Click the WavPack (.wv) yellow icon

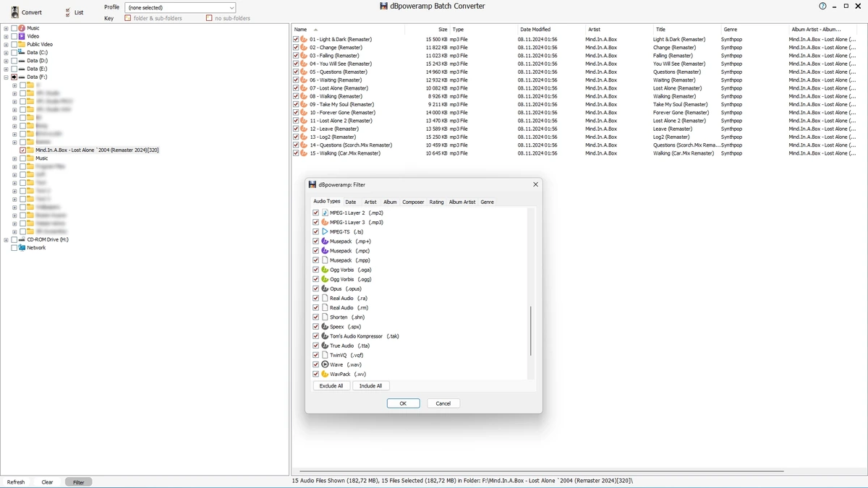pyautogui.click(x=325, y=374)
